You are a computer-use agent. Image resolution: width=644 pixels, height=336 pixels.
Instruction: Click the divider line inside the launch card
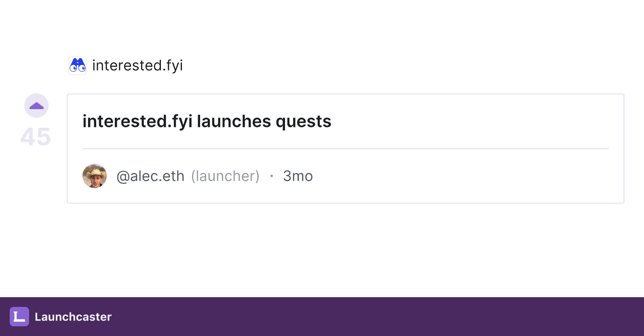click(346, 148)
